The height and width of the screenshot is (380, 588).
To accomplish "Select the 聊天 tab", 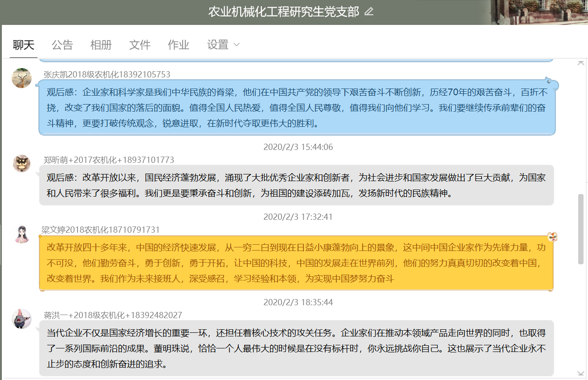I will [24, 45].
